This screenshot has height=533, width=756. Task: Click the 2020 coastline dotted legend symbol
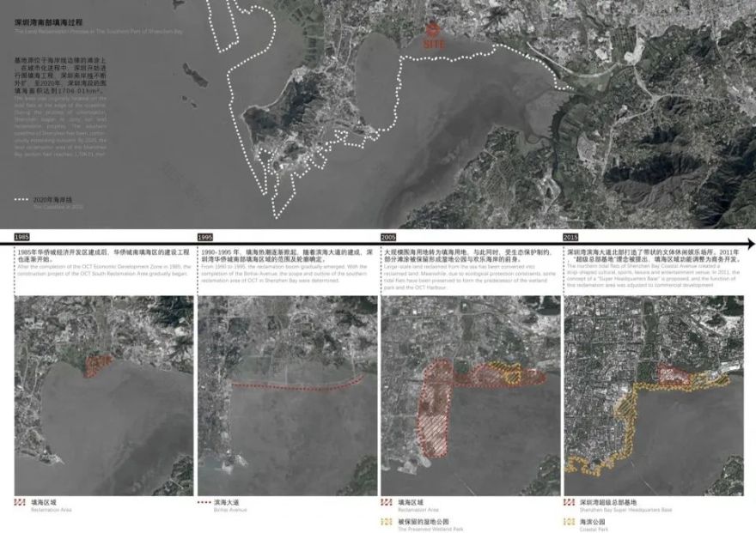click(22, 199)
